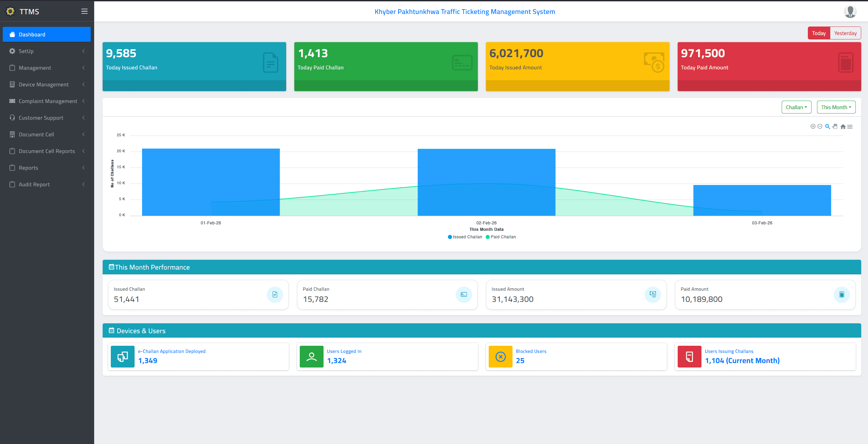The height and width of the screenshot is (444, 868).
Task: Open the SetUp menu item
Action: (x=47, y=51)
